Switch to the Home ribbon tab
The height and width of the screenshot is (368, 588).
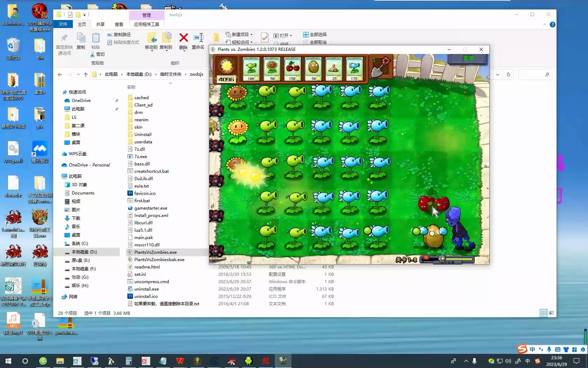pos(82,24)
